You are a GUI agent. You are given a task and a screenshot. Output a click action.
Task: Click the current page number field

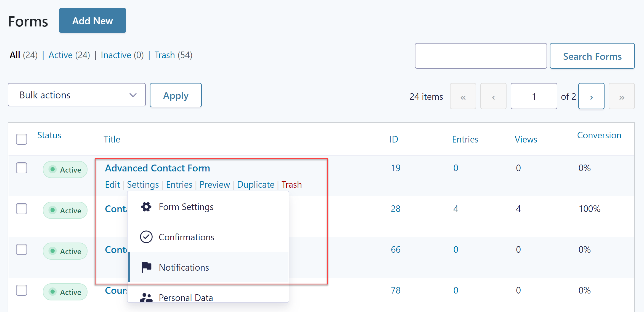[534, 96]
